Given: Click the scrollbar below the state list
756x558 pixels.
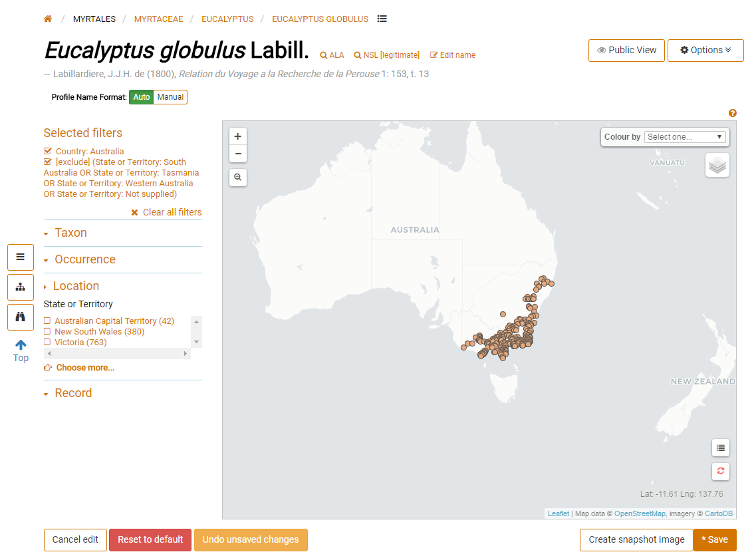Looking at the screenshot, I should click(117, 353).
